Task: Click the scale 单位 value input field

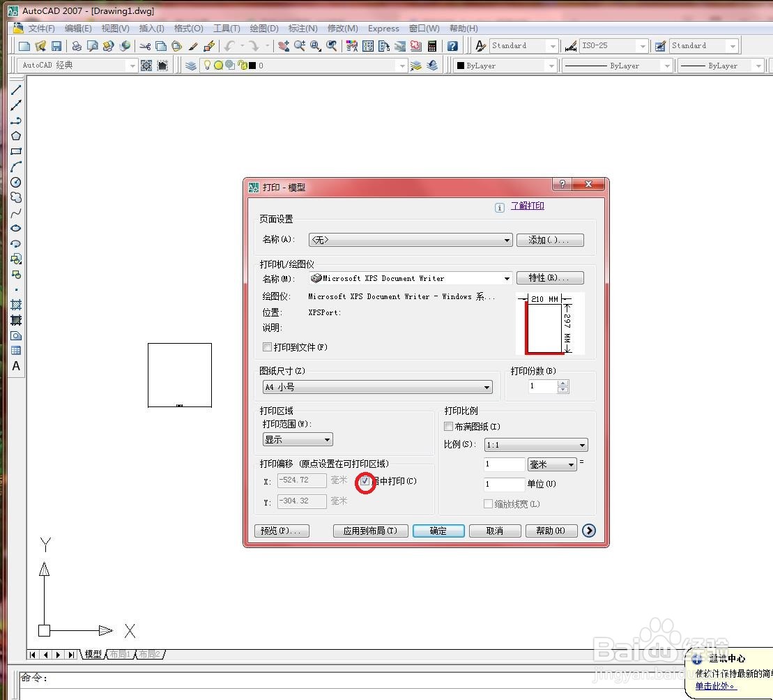Action: pyautogui.click(x=505, y=484)
